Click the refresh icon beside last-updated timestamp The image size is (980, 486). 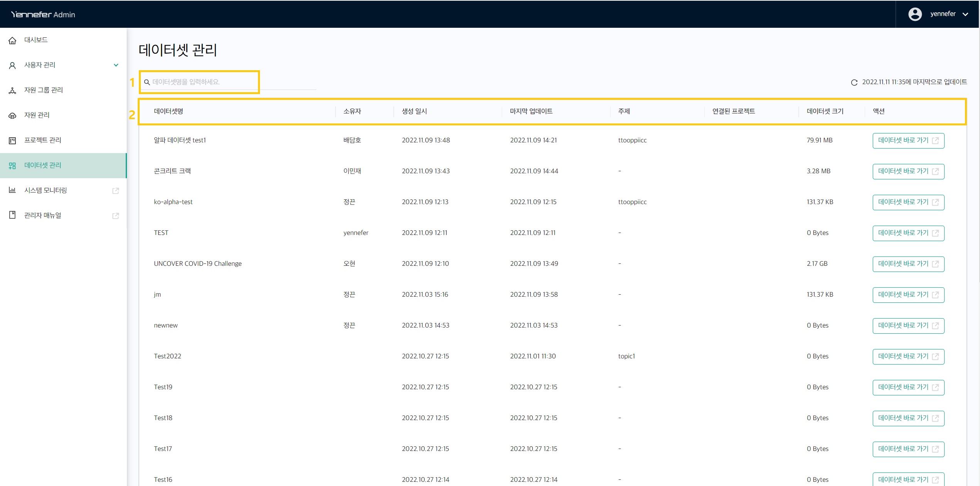854,83
